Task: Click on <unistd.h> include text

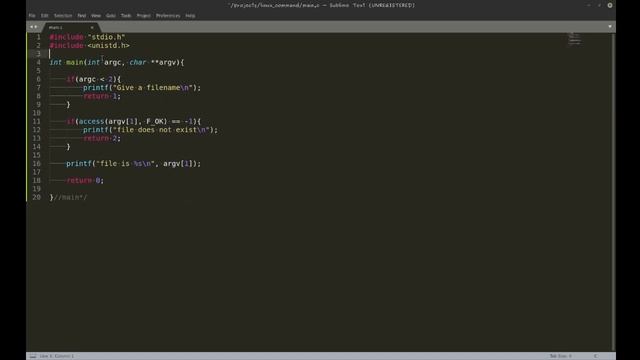Action: point(108,45)
